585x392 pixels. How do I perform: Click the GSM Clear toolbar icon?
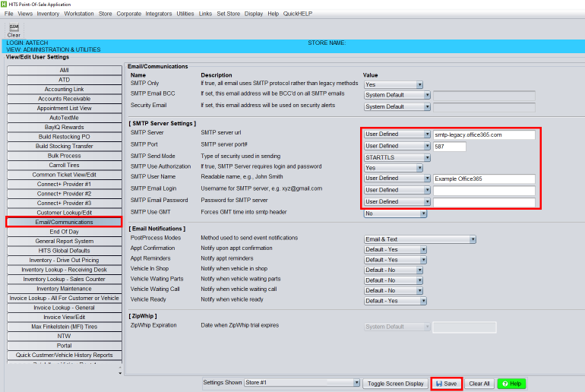click(14, 30)
